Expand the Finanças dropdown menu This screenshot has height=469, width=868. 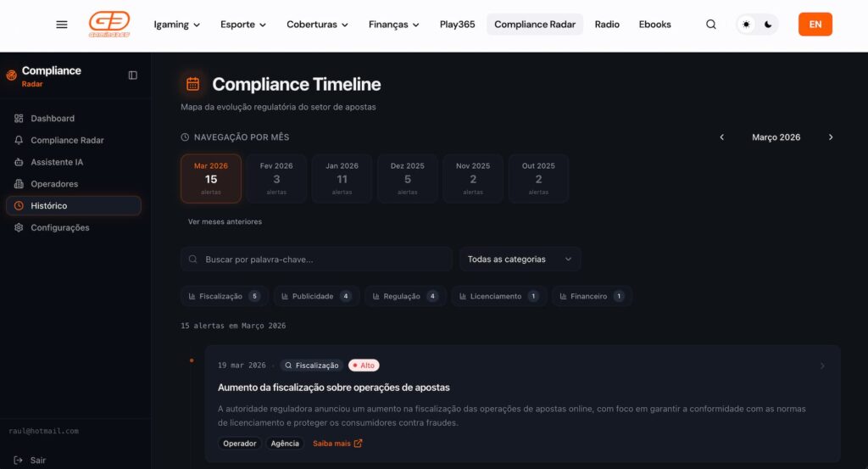[393, 25]
